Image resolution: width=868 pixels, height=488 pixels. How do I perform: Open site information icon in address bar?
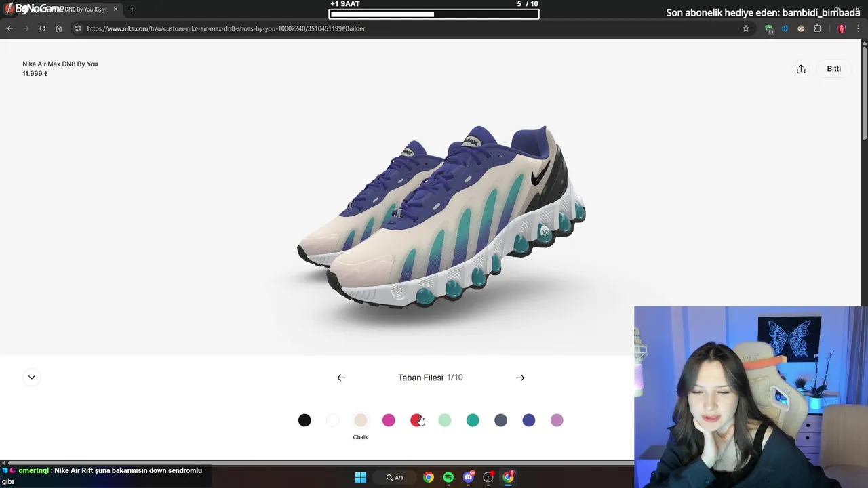[x=78, y=28]
